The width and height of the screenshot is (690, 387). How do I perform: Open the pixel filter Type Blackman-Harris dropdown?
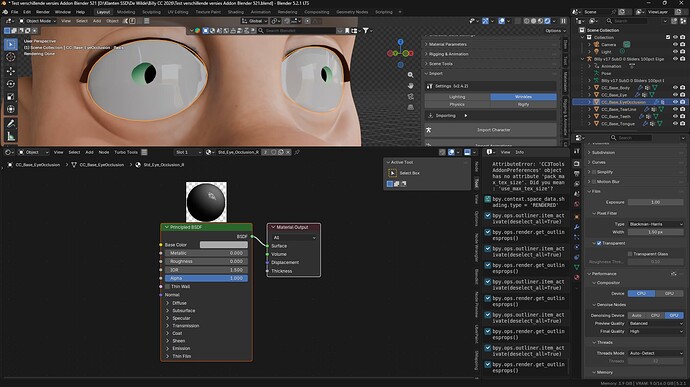coord(656,224)
